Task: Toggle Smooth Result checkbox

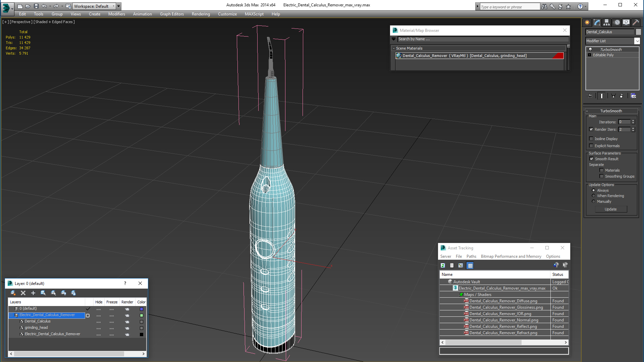Action: tap(591, 159)
